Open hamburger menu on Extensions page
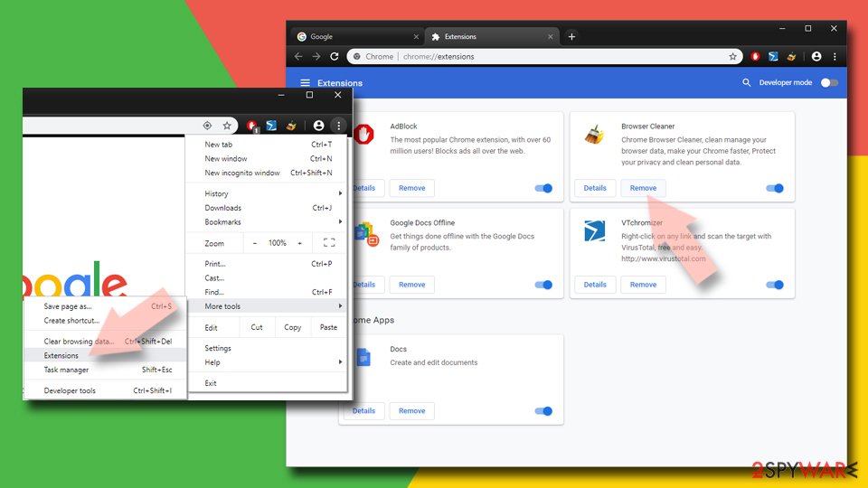The height and width of the screenshot is (488, 868). [x=305, y=83]
